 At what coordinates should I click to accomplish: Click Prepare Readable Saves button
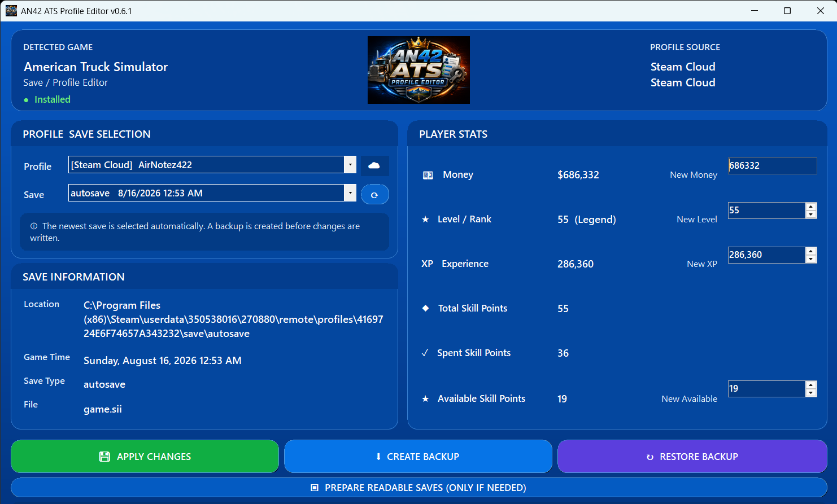(419, 488)
